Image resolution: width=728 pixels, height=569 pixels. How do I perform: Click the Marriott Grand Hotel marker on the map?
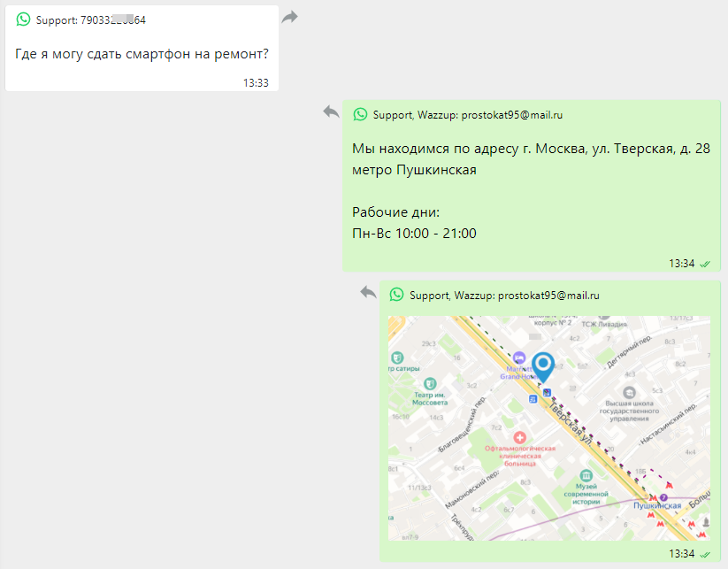520,358
